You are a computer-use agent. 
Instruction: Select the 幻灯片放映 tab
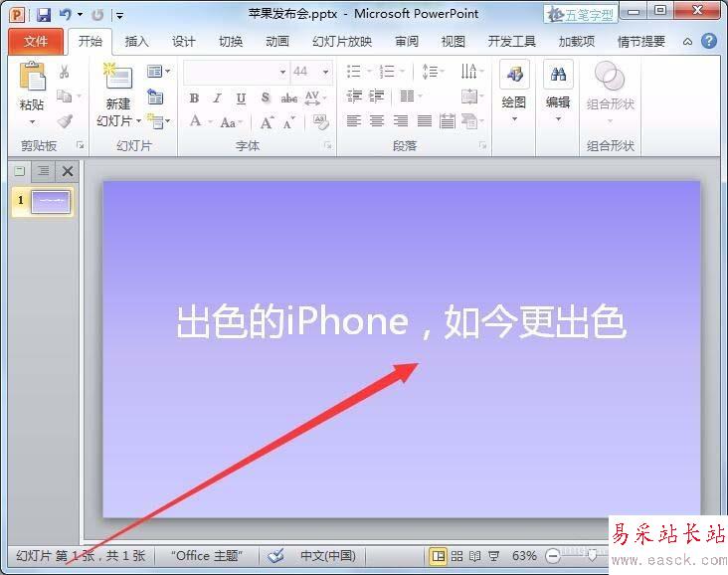click(x=342, y=42)
